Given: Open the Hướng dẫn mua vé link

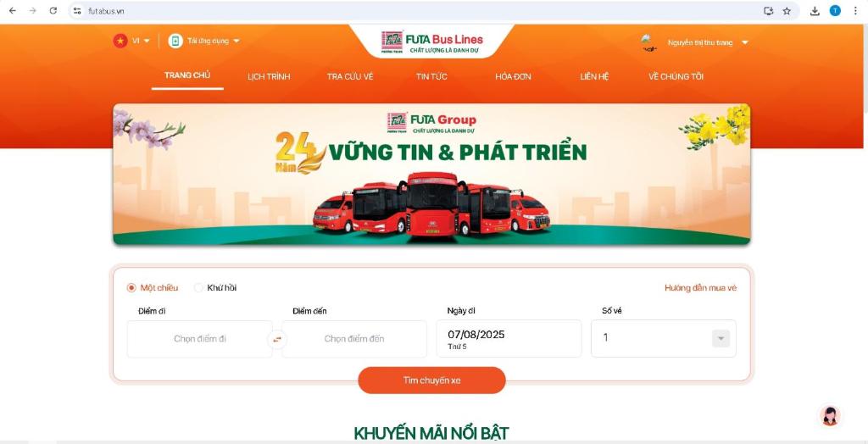Looking at the screenshot, I should 700,288.
